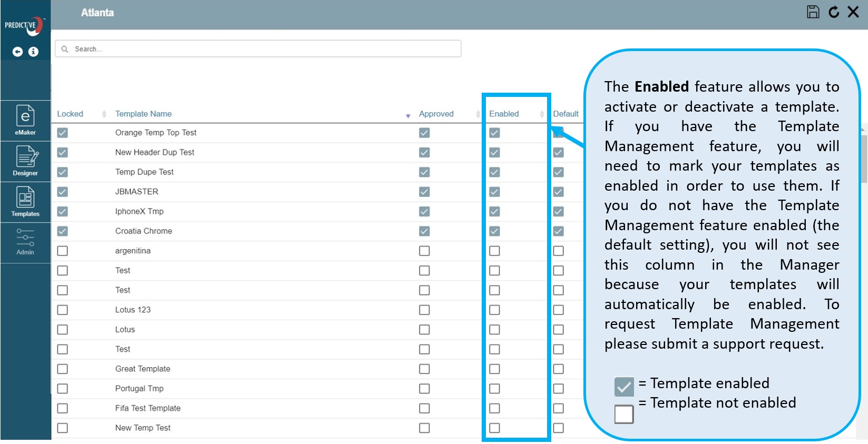
Task: Click the refresh arrow icon
Action: (834, 12)
